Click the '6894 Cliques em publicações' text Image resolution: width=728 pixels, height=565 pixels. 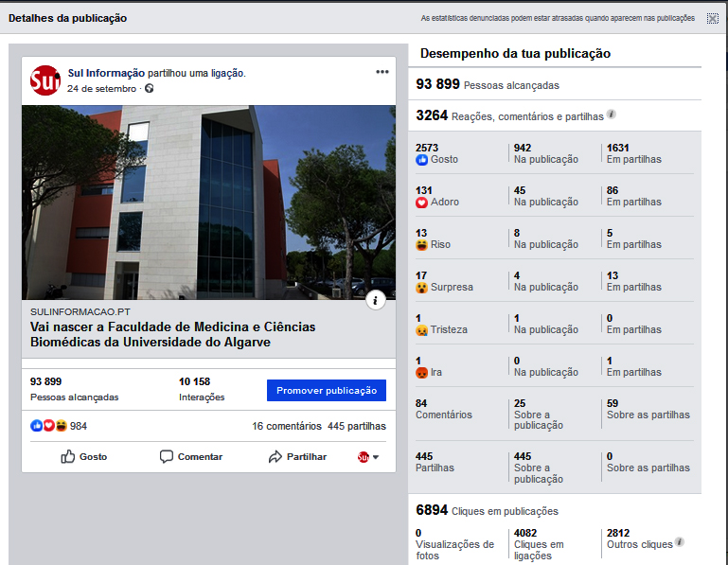coord(487,511)
